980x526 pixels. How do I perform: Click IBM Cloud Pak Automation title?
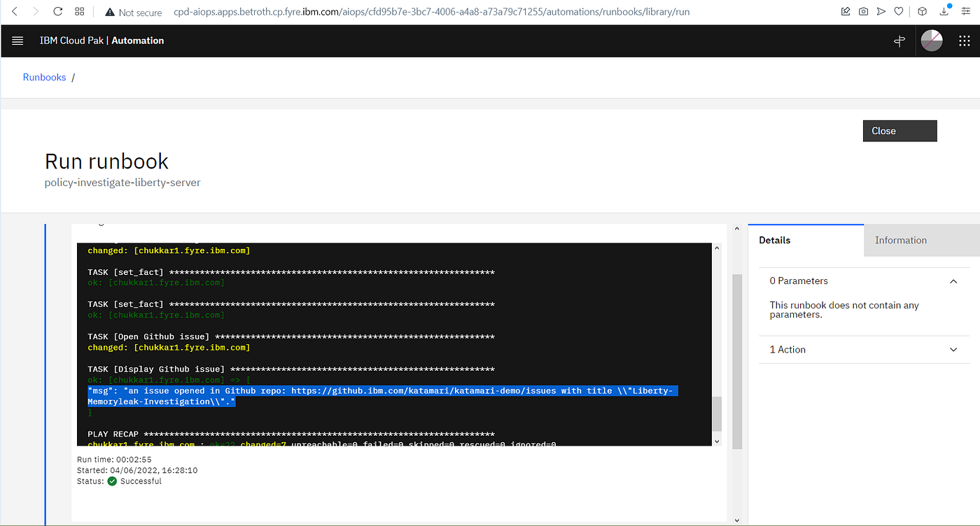[x=102, y=41]
